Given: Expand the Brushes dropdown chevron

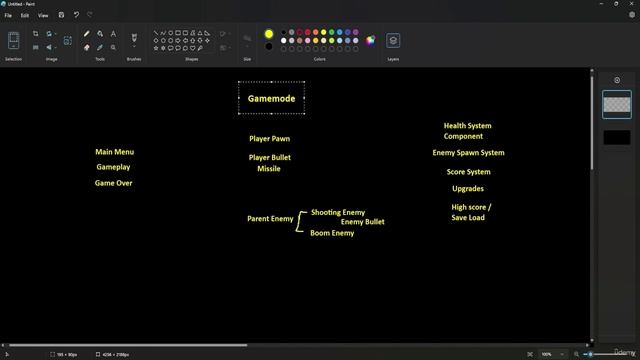Looking at the screenshot, I should [x=134, y=47].
